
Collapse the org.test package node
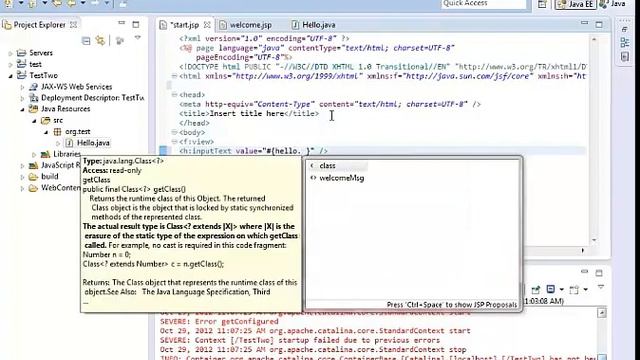[46, 132]
